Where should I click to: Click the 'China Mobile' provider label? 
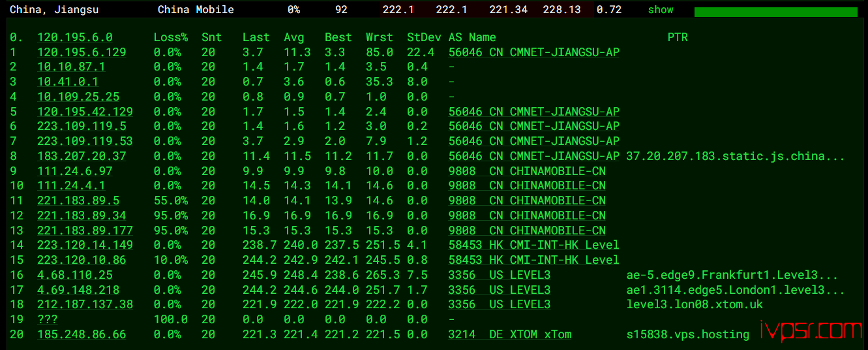(196, 10)
